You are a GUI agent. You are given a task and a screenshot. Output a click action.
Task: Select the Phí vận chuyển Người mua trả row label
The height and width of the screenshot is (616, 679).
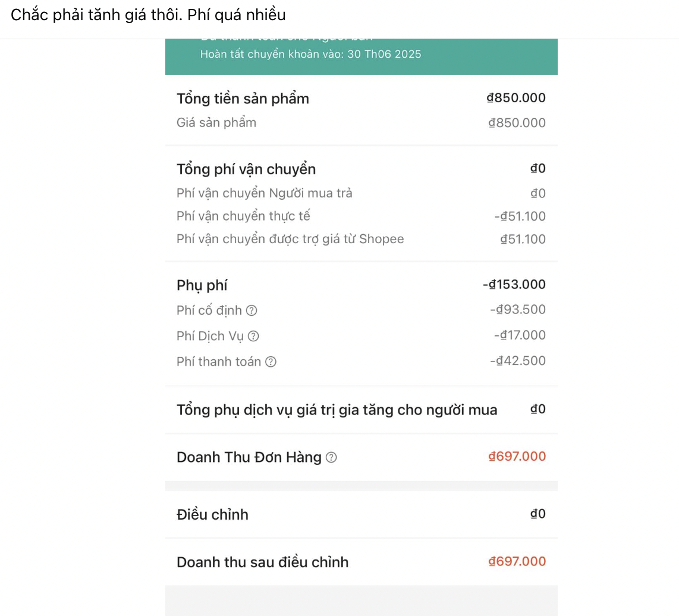coord(265,193)
